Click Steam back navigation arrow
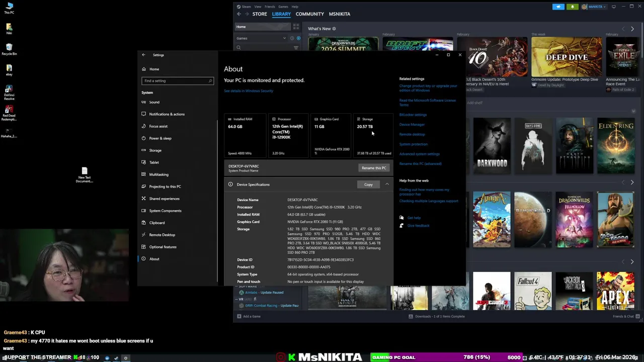This screenshot has width=644, height=362. (x=239, y=14)
